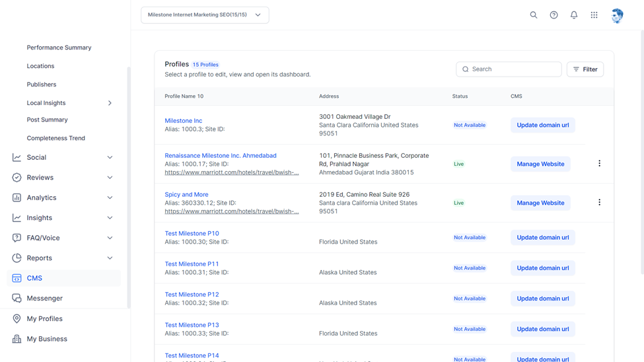Image resolution: width=644 pixels, height=362 pixels.
Task: Click Update domain url for Test Milestone P11
Action: [x=542, y=268]
